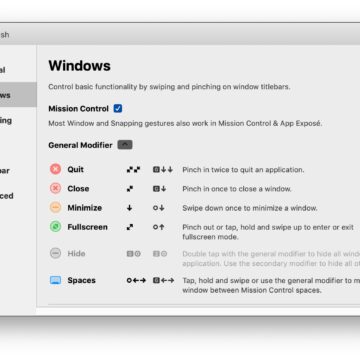The width and height of the screenshot is (360, 360).
Task: Select the Close row label
Action: [x=78, y=189]
